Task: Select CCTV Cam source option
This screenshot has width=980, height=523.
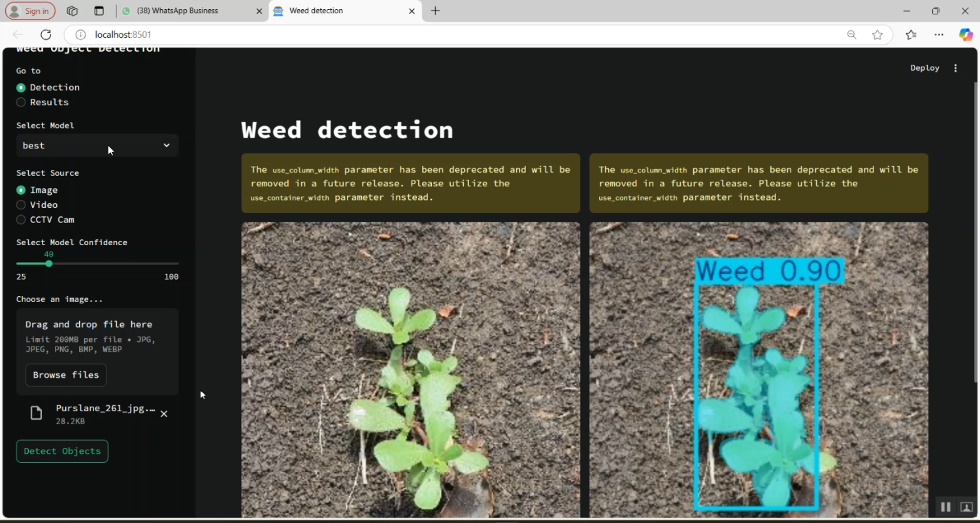Action: [x=22, y=220]
